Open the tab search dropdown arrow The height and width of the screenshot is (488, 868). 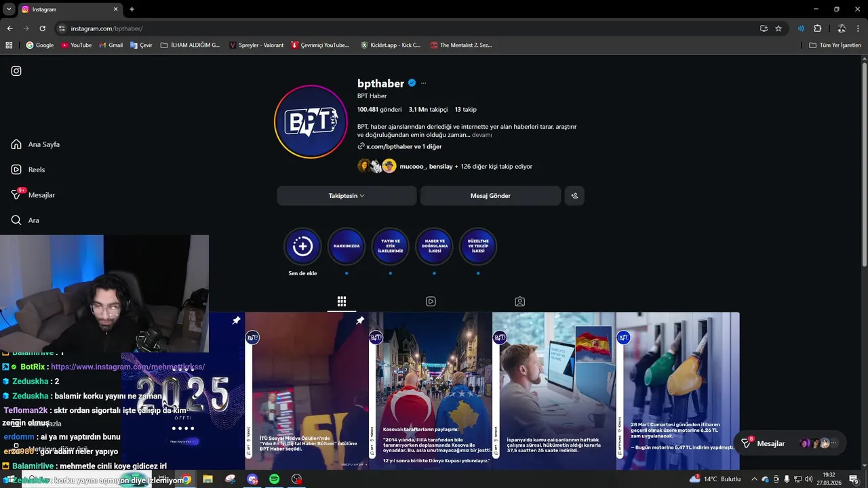tap(9, 9)
